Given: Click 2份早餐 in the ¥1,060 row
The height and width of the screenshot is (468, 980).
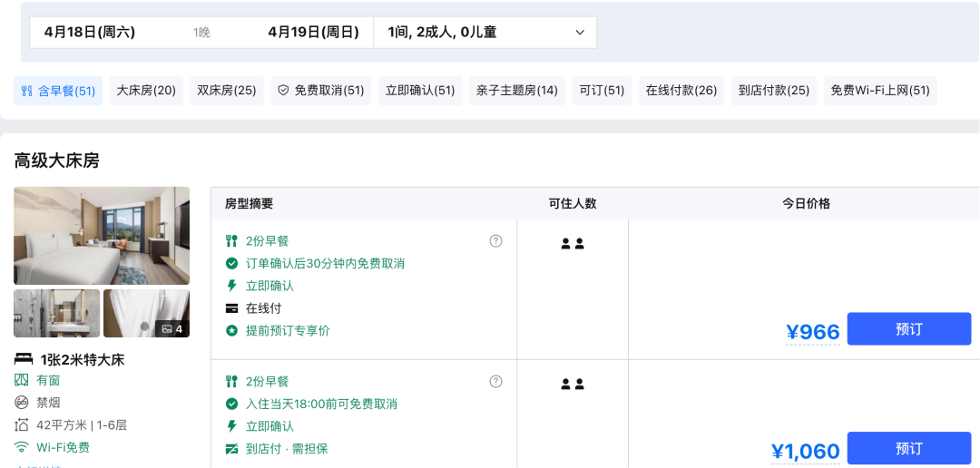Looking at the screenshot, I should [x=267, y=382].
